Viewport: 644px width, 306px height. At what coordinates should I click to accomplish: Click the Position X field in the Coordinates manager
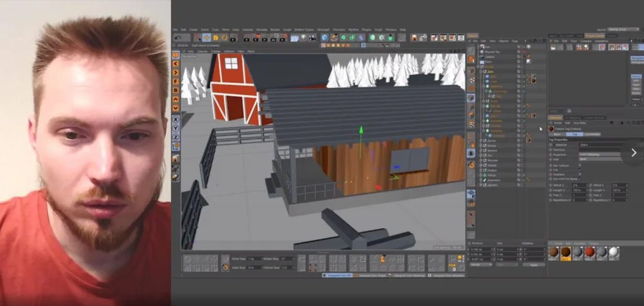(x=480, y=249)
